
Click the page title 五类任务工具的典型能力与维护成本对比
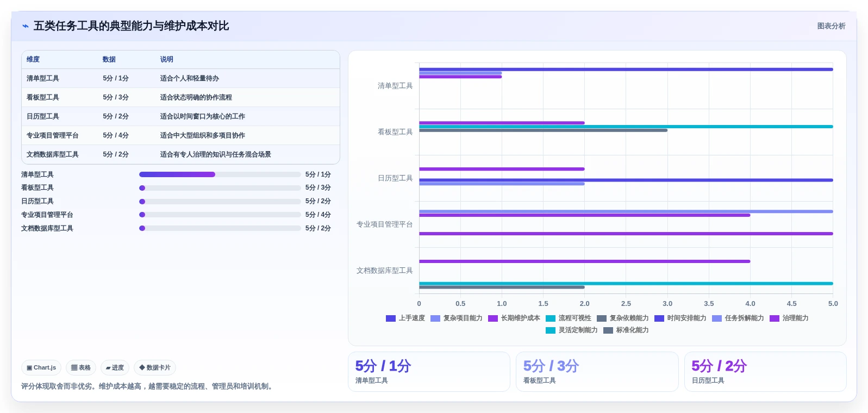coord(131,26)
